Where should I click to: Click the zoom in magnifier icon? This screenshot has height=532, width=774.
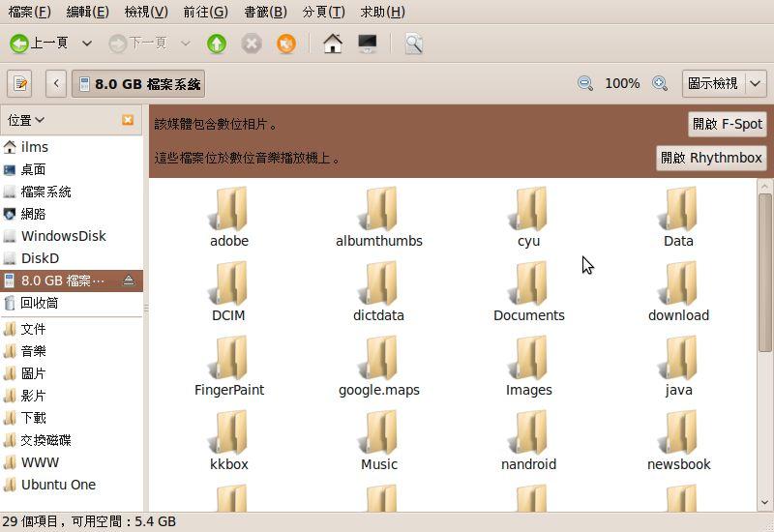pyautogui.click(x=660, y=84)
